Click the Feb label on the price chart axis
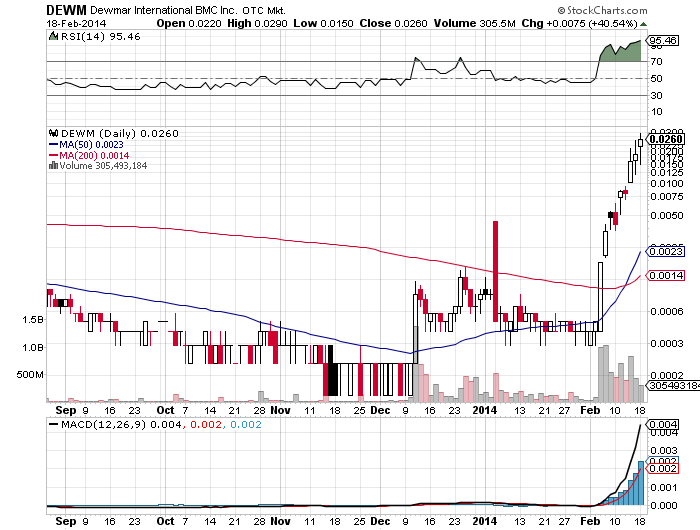Image resolution: width=700 pixels, height=530 pixels. pyautogui.click(x=590, y=410)
